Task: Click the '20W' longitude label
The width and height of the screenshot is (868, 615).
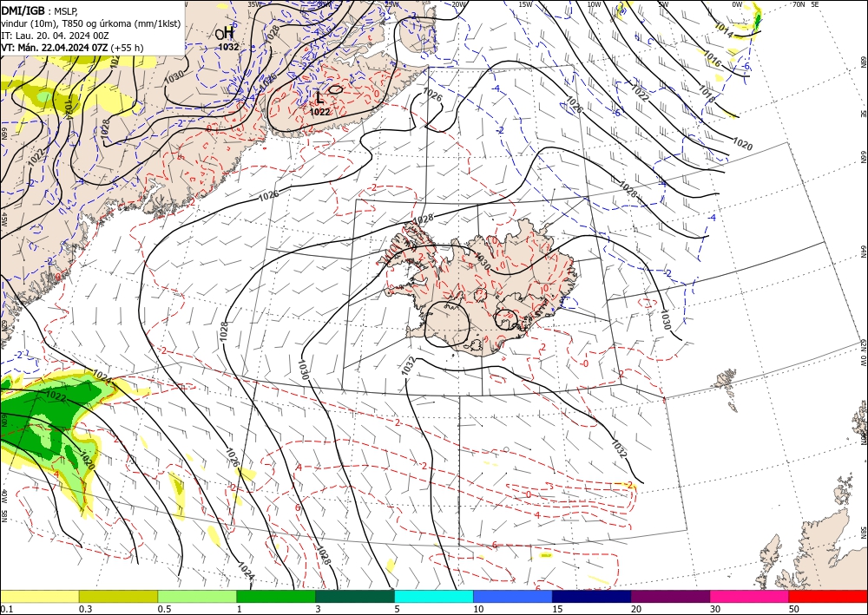Action: (458, 4)
